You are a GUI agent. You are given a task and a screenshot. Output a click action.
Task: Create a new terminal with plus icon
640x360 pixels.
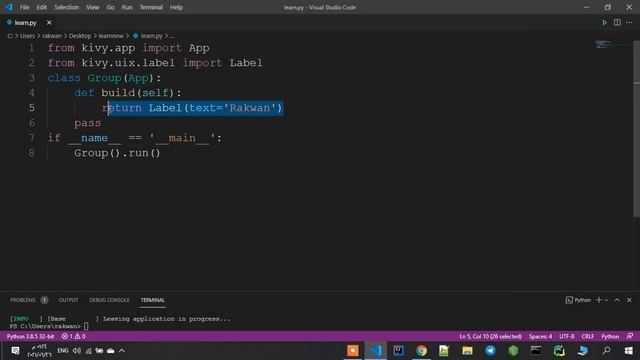pos(599,300)
